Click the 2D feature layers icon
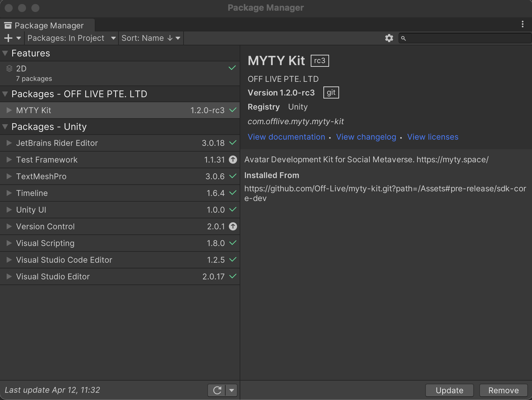Viewport: 532px width, 400px height. point(9,69)
